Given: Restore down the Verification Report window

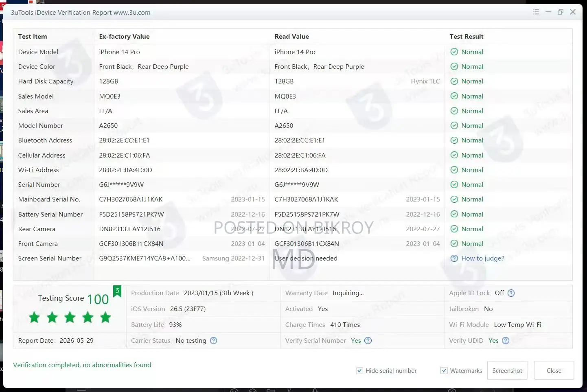Looking at the screenshot, I should [561, 12].
